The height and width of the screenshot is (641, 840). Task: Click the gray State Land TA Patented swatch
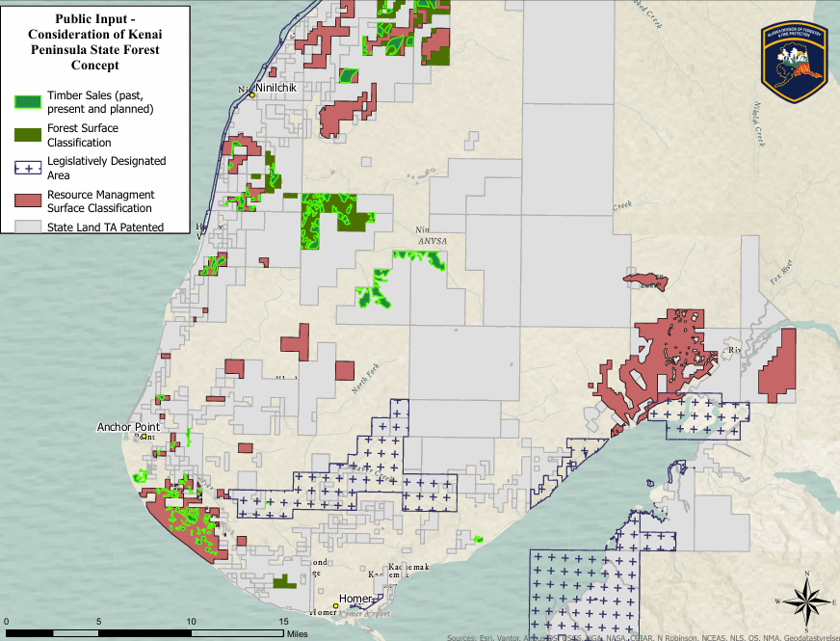click(28, 227)
